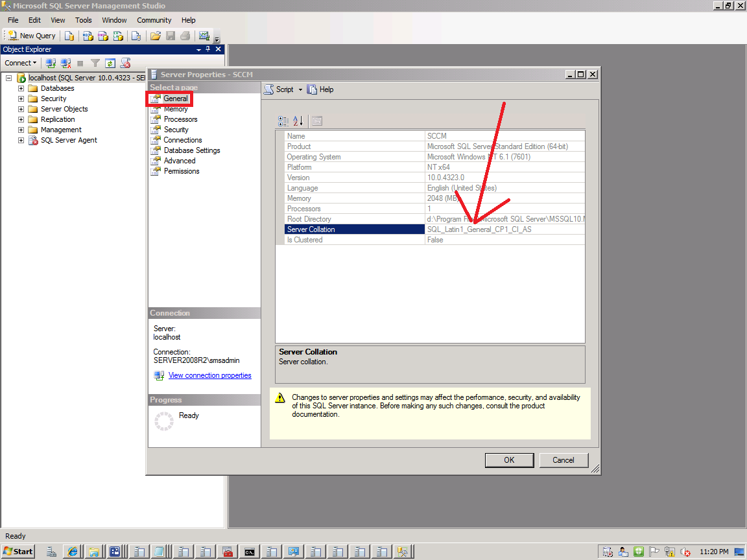Screen dimensions: 747x560
Task: Open the Edit menu
Action: tap(34, 20)
